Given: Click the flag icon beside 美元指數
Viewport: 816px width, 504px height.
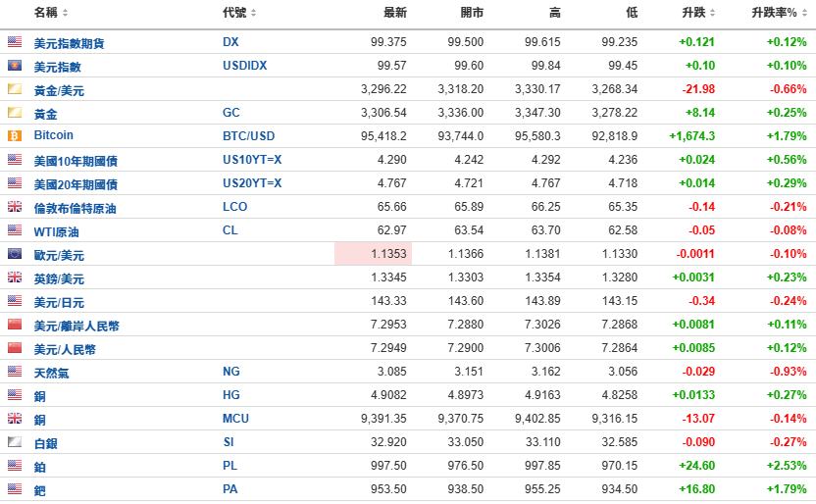Looking at the screenshot, I should click(x=15, y=66).
